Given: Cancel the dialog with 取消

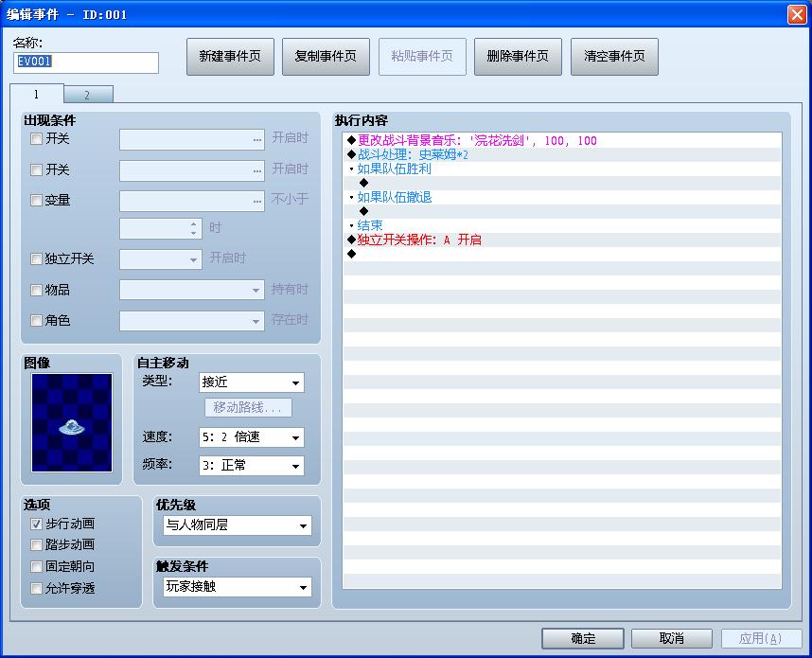Looking at the screenshot, I should 672,638.
